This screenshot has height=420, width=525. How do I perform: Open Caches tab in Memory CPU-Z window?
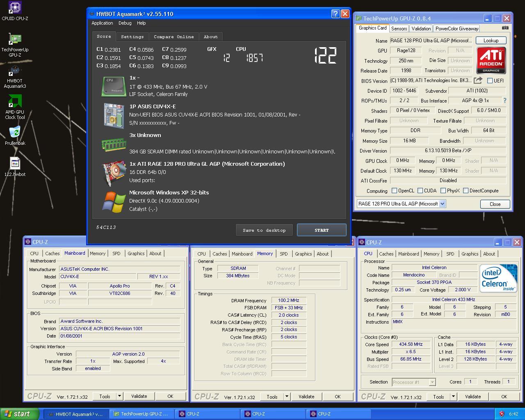220,254
